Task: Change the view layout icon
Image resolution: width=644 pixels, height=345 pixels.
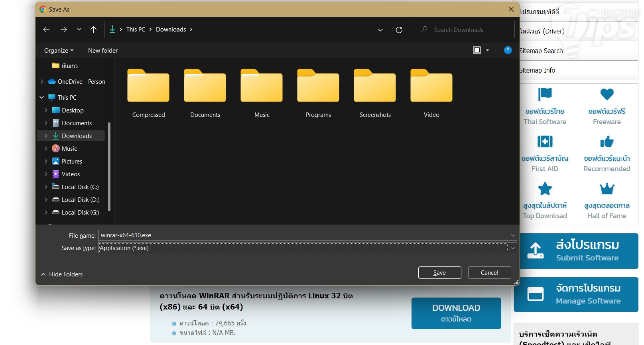Action: click(477, 50)
